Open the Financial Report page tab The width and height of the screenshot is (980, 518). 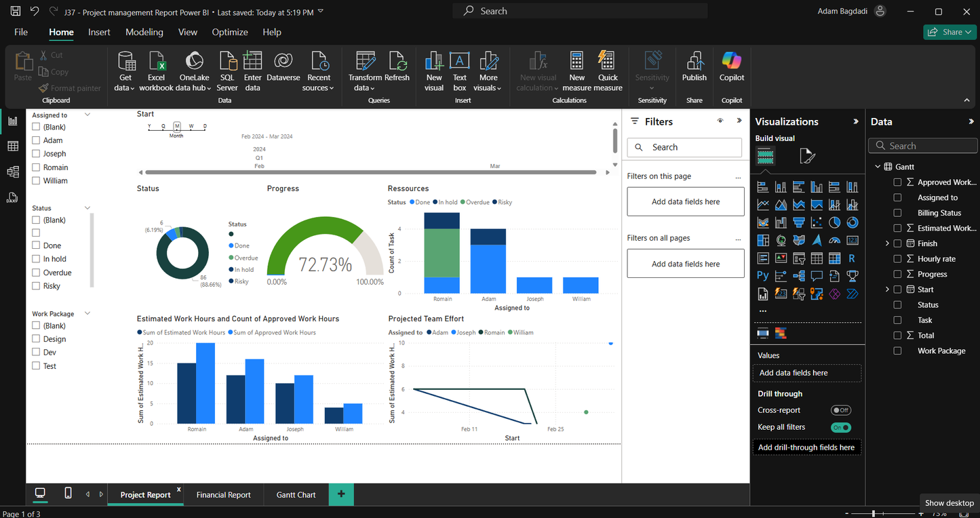223,494
